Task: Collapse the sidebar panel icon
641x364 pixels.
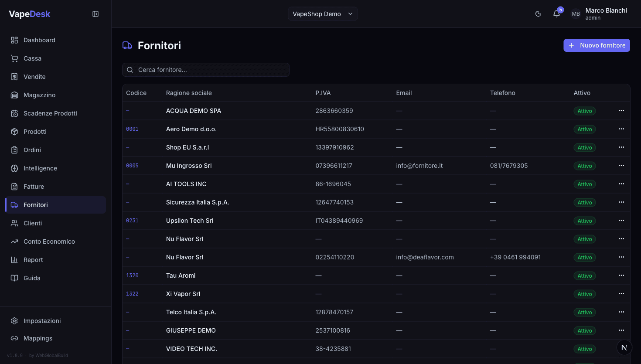Action: pyautogui.click(x=95, y=14)
